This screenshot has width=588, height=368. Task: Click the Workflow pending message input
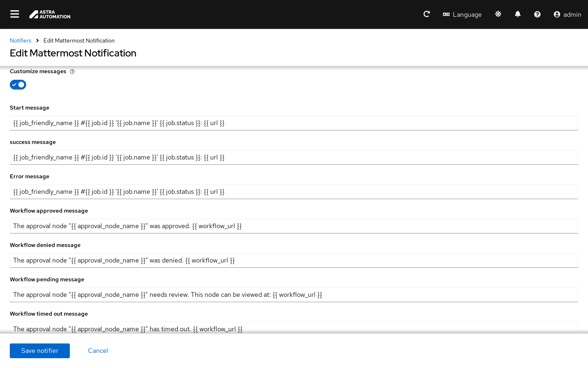294,295
